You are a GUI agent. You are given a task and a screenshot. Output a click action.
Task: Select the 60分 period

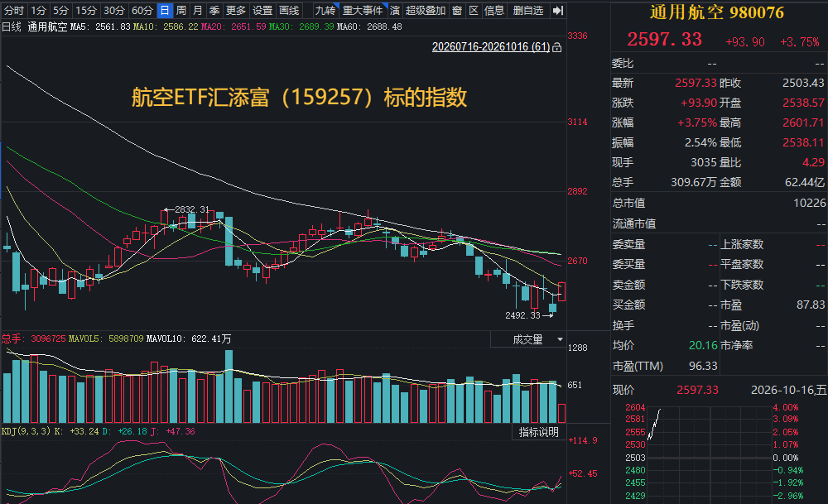pos(142,11)
